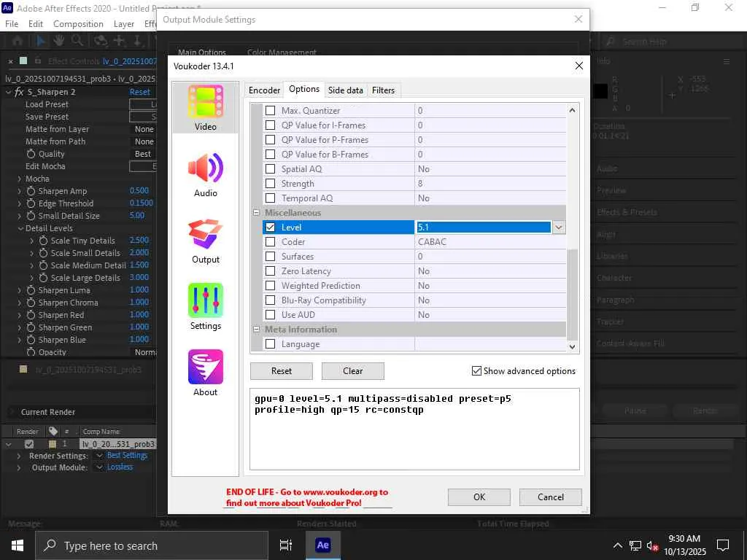747x560 pixels.
Task: Switch to the Side data tab
Action: [x=345, y=90]
